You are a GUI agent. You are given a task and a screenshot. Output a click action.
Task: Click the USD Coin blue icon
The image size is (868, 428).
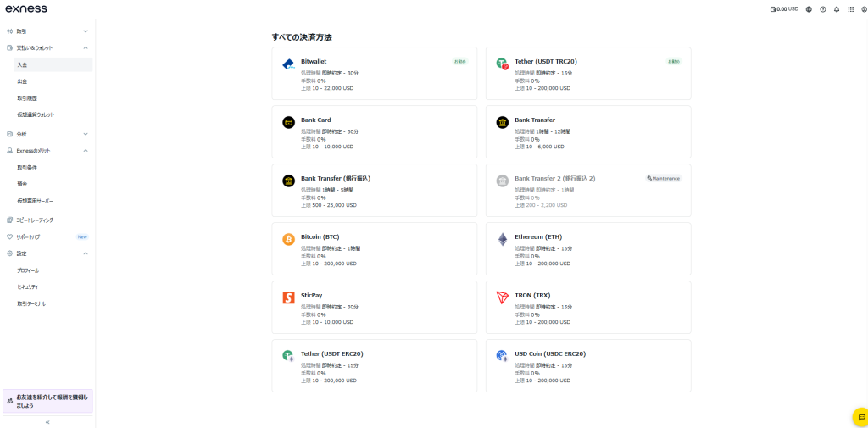click(x=502, y=356)
